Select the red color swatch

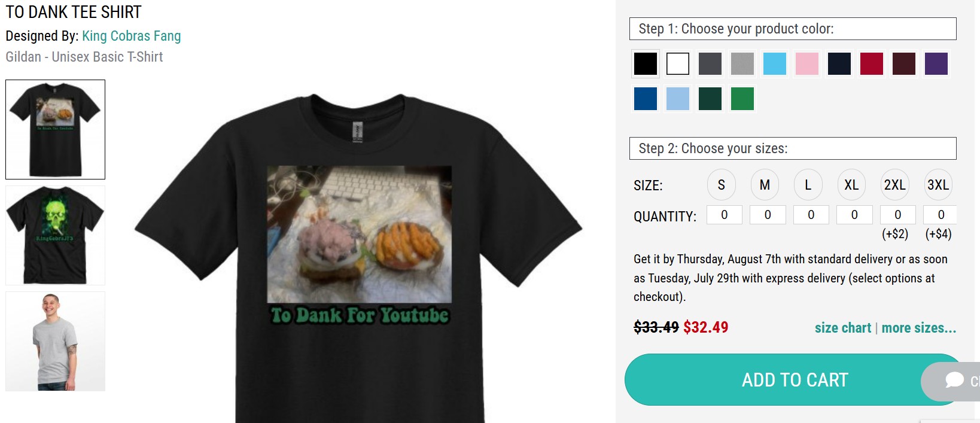point(872,63)
